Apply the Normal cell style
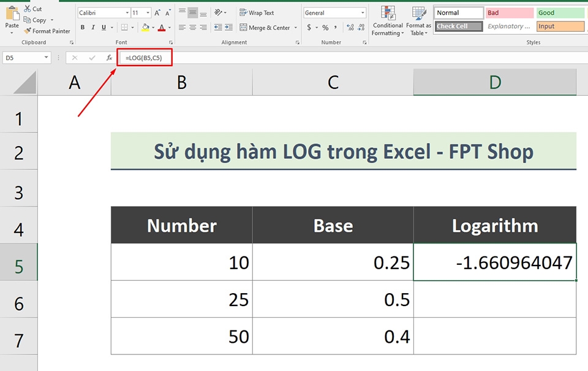 [x=458, y=13]
